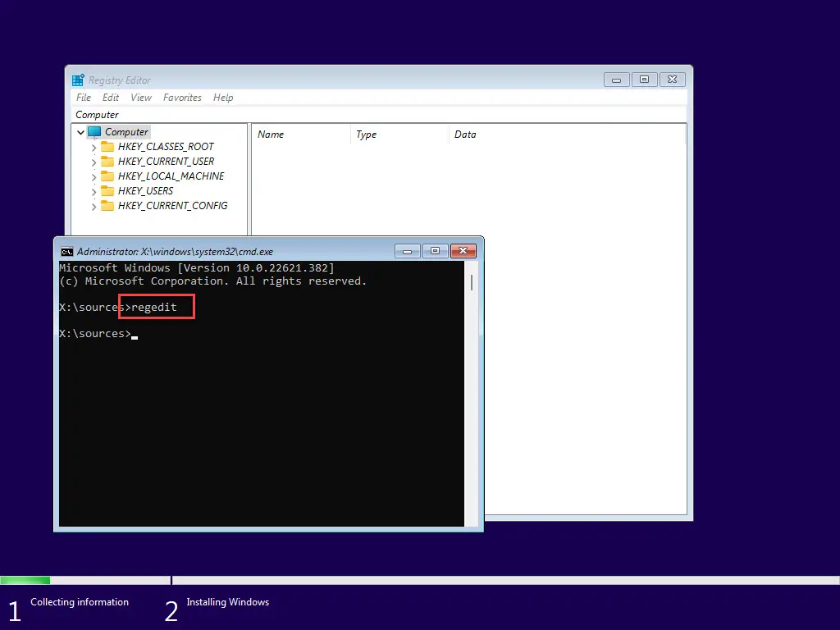Click the HKEY_USERS folder icon
The height and width of the screenshot is (630, 840).
point(107,190)
